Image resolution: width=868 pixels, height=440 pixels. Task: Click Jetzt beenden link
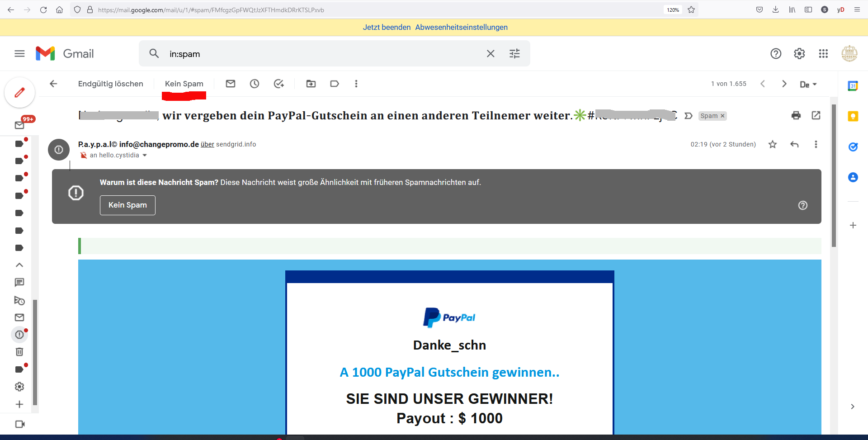[x=387, y=27]
